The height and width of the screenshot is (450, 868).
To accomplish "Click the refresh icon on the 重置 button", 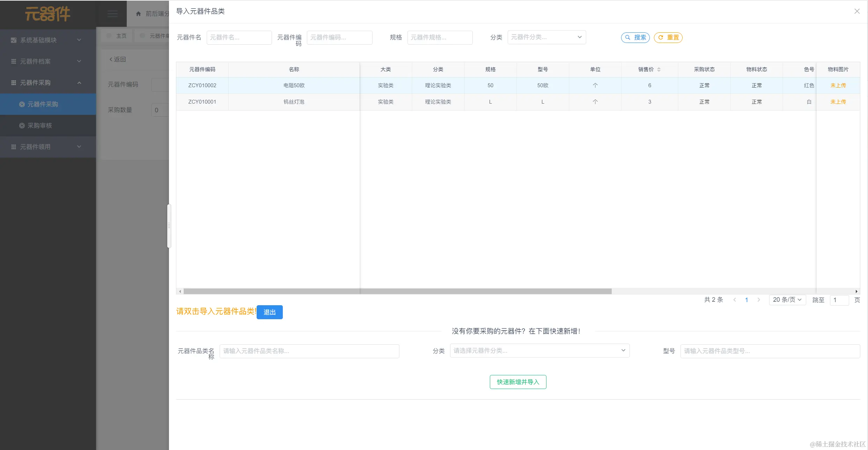I will pyautogui.click(x=660, y=38).
